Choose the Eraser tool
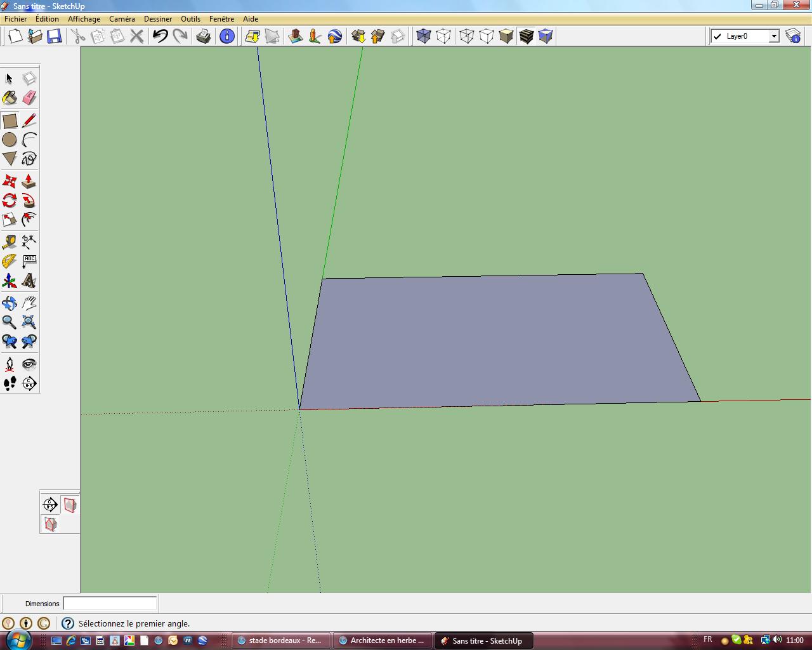The width and height of the screenshot is (812, 650). pos(29,98)
